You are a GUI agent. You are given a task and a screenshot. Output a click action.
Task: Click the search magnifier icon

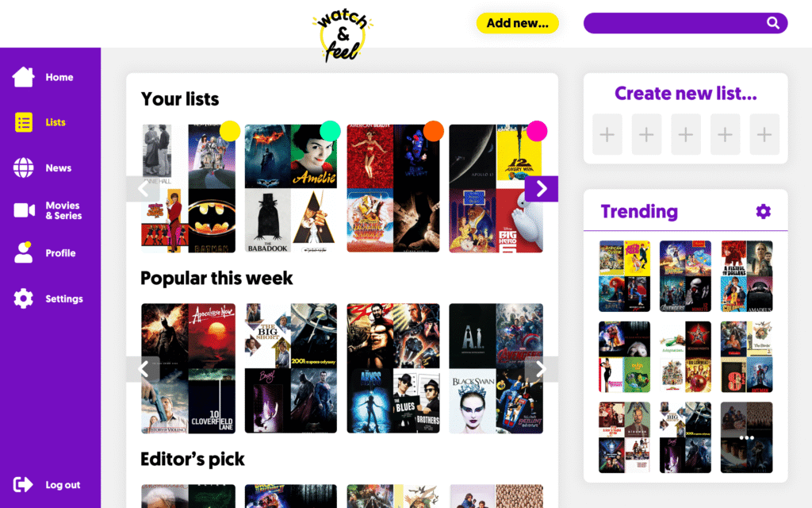pyautogui.click(x=772, y=23)
